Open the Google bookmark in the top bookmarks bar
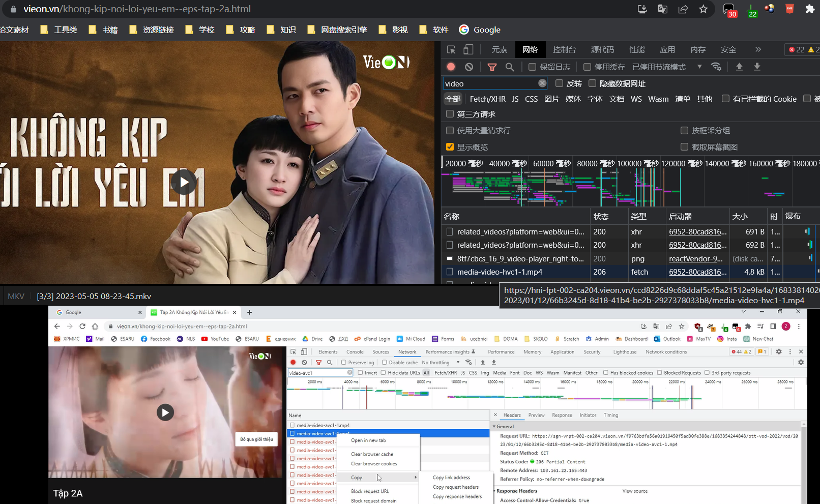The width and height of the screenshot is (820, 504). (480, 29)
